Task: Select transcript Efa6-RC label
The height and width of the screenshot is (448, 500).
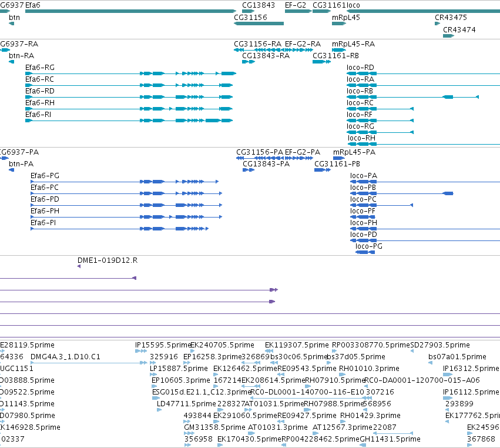Action: 39,79
